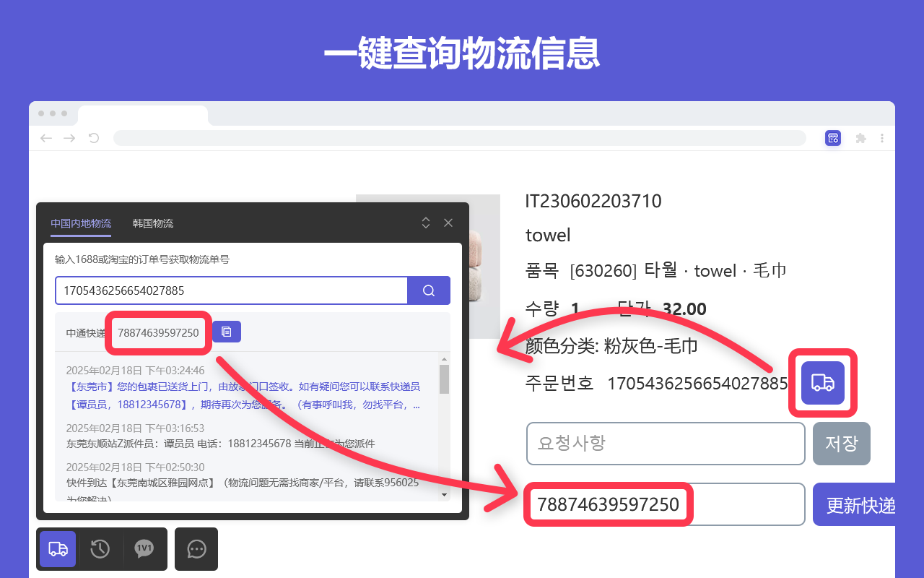Viewport: 924px width, 578px height.
Task: Click the 更新快递 update button
Action: coord(861,504)
